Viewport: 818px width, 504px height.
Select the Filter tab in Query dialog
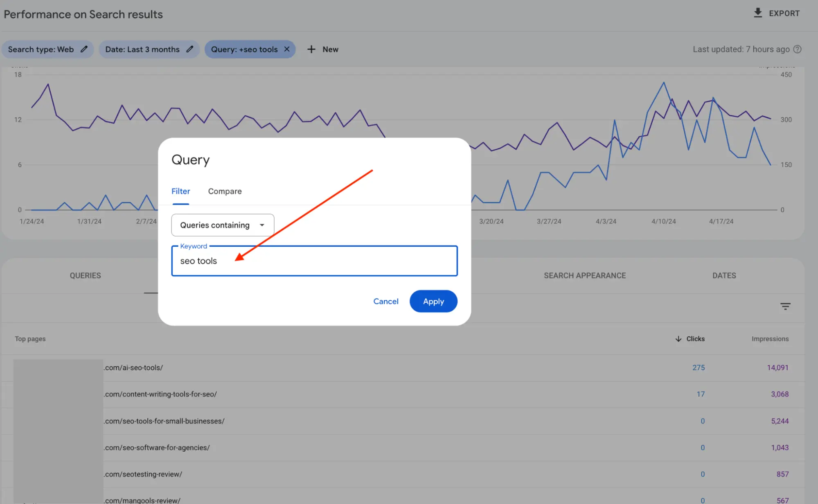tap(180, 191)
